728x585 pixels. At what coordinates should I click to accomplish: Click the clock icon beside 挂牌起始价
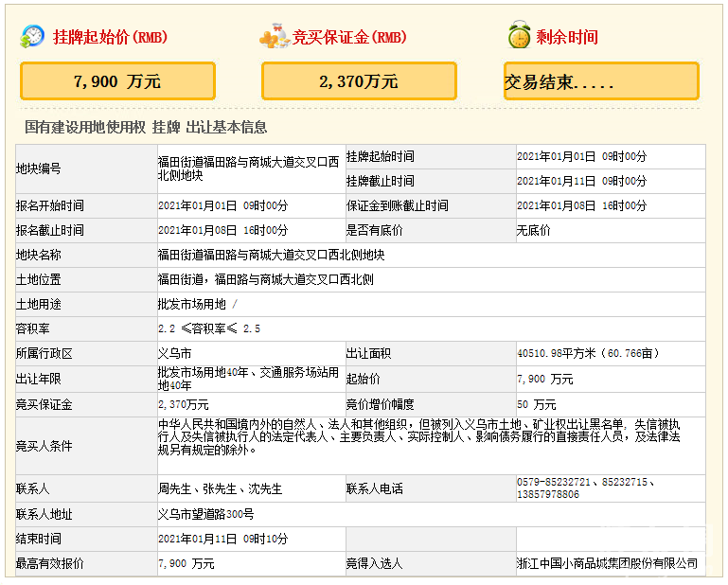32,36
